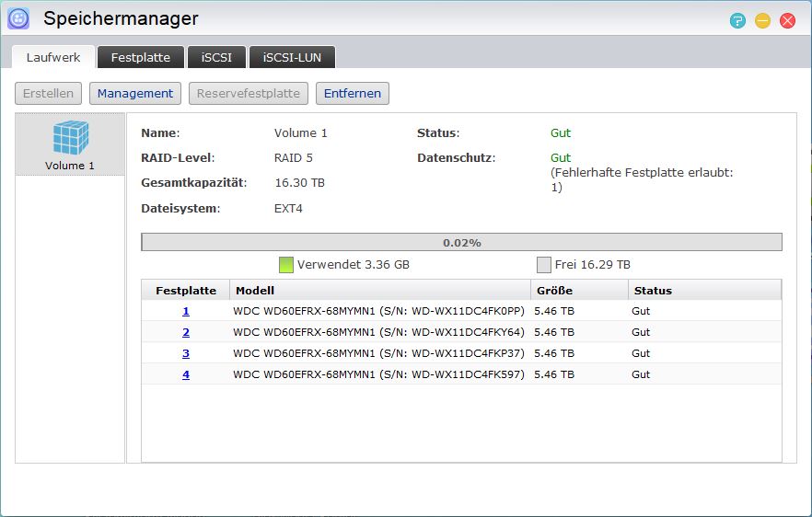This screenshot has width=812, height=517.
Task: Click the Gesamtkapazität label
Action: point(194,183)
